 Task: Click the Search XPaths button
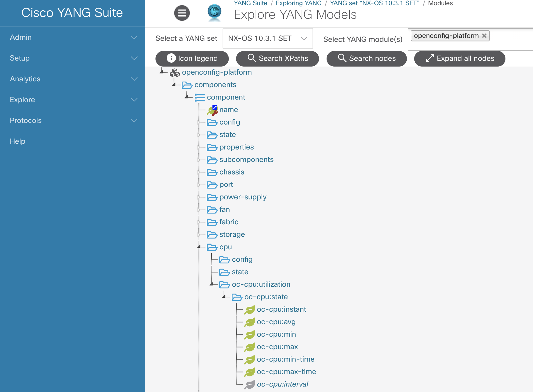click(x=277, y=58)
